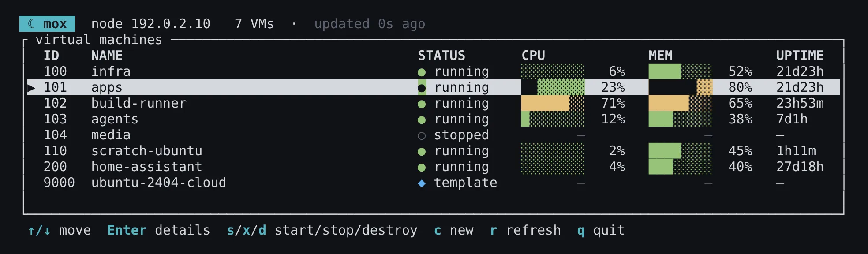Click the updated 0s ago text
Image resolution: width=868 pixels, height=254 pixels.
[x=370, y=24]
